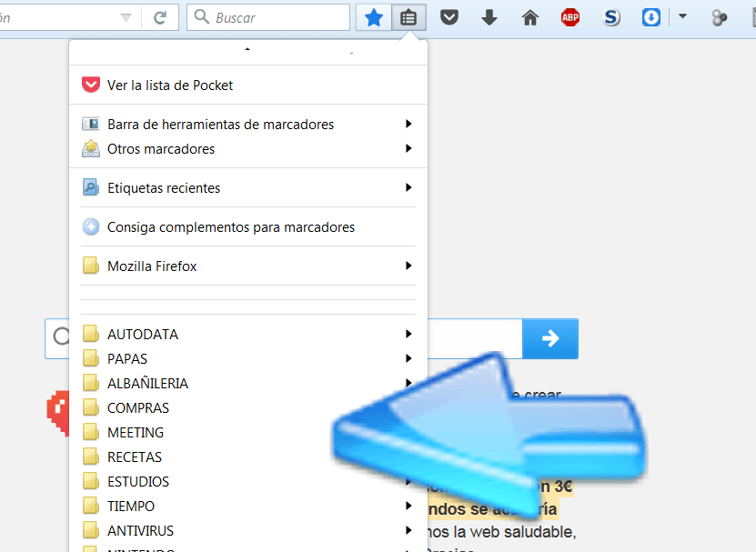Open the dropdown next to download extension
This screenshot has width=756, height=552.
pyautogui.click(x=682, y=17)
